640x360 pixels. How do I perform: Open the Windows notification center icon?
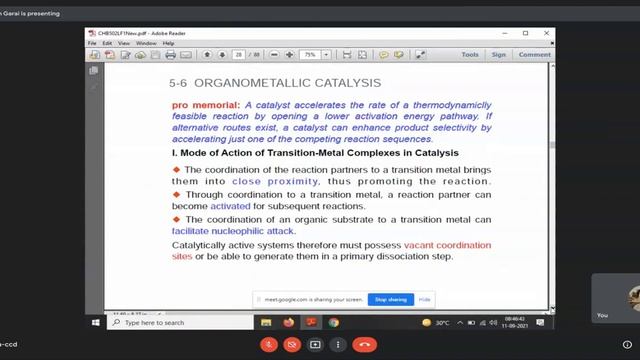(540, 322)
